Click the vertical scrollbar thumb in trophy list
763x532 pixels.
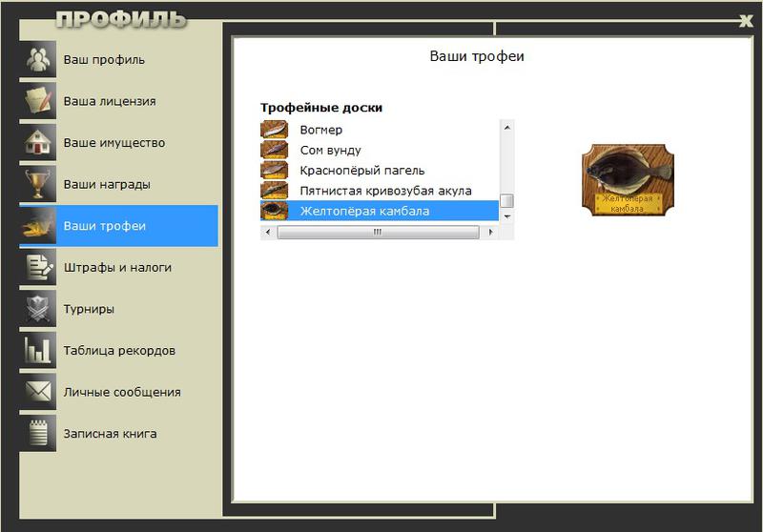507,201
